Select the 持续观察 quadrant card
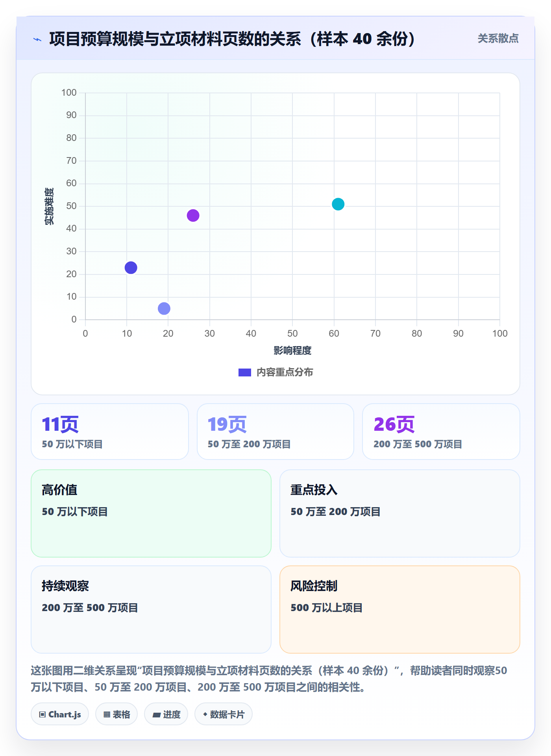The height and width of the screenshot is (756, 551). [151, 610]
